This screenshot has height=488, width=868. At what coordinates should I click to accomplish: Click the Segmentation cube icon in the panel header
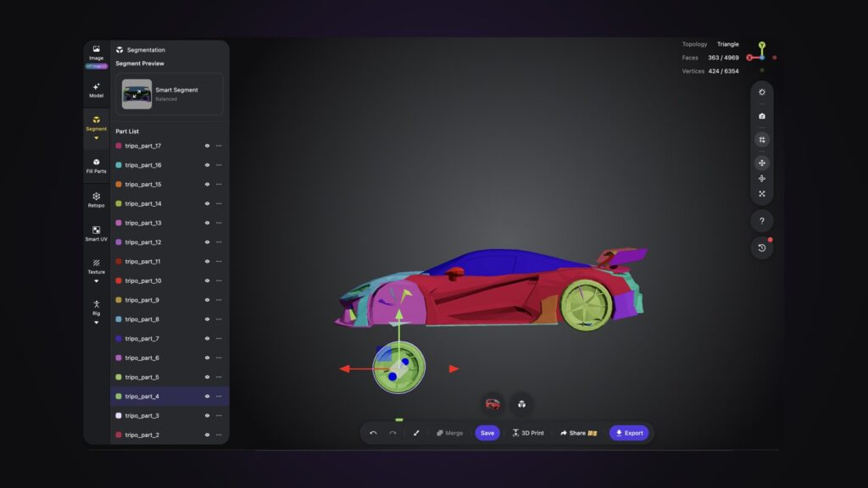click(x=120, y=50)
